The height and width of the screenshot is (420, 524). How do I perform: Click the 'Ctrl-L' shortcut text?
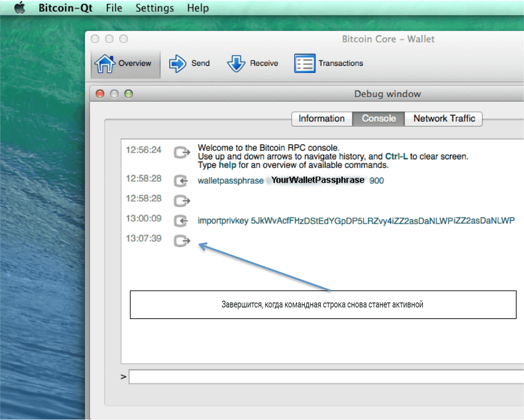click(396, 156)
